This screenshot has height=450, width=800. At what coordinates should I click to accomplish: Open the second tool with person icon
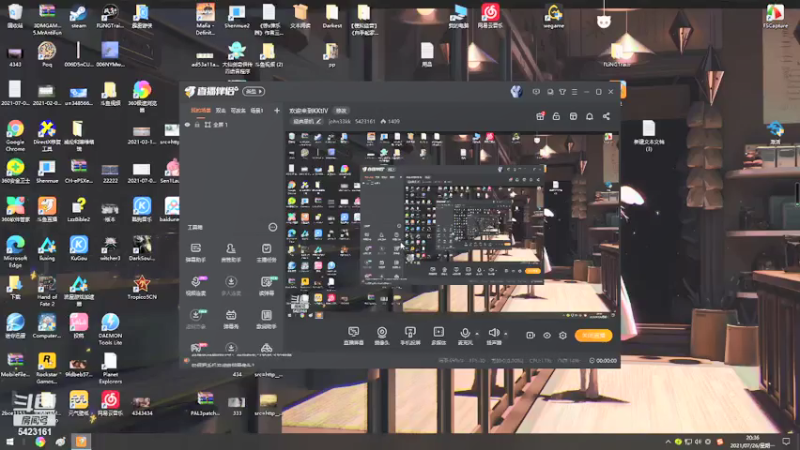click(x=231, y=252)
